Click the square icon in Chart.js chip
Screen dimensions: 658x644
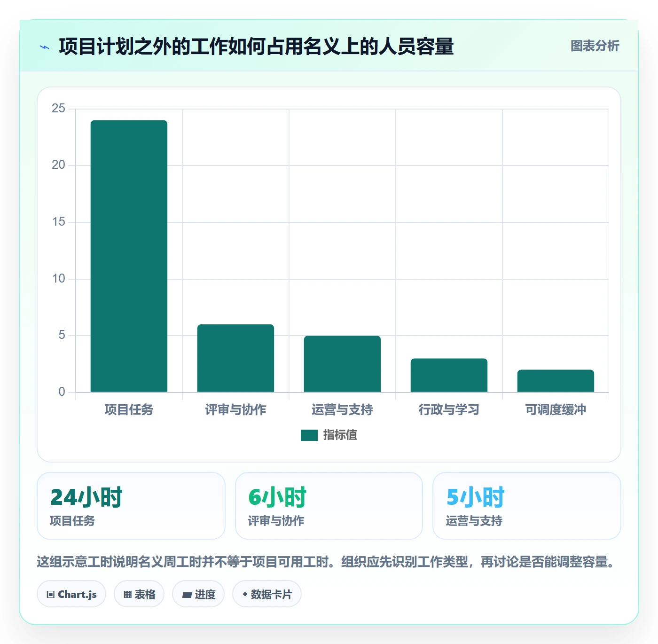click(51, 595)
